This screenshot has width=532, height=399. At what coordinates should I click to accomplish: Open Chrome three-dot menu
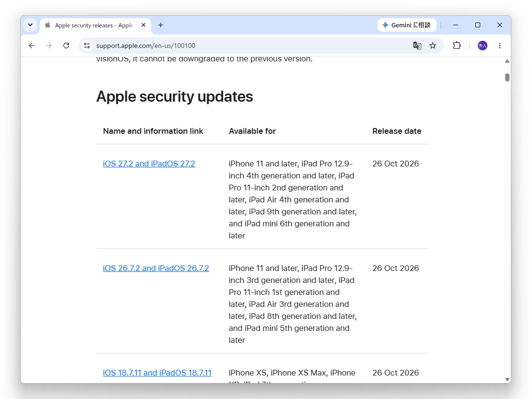click(x=500, y=46)
